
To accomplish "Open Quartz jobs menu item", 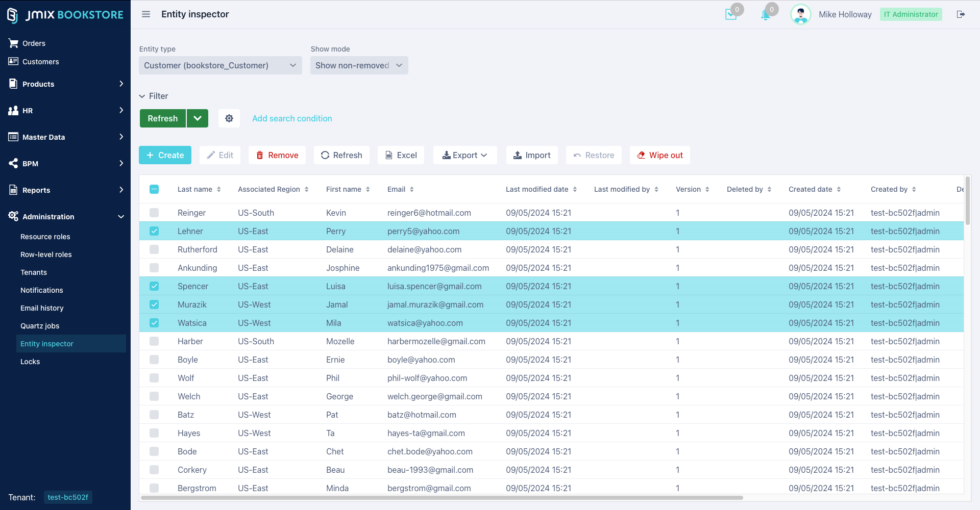I will [40, 326].
